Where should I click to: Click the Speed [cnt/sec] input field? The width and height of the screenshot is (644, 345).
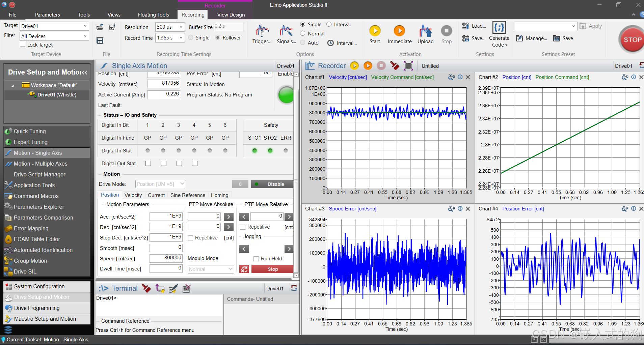pos(166,258)
